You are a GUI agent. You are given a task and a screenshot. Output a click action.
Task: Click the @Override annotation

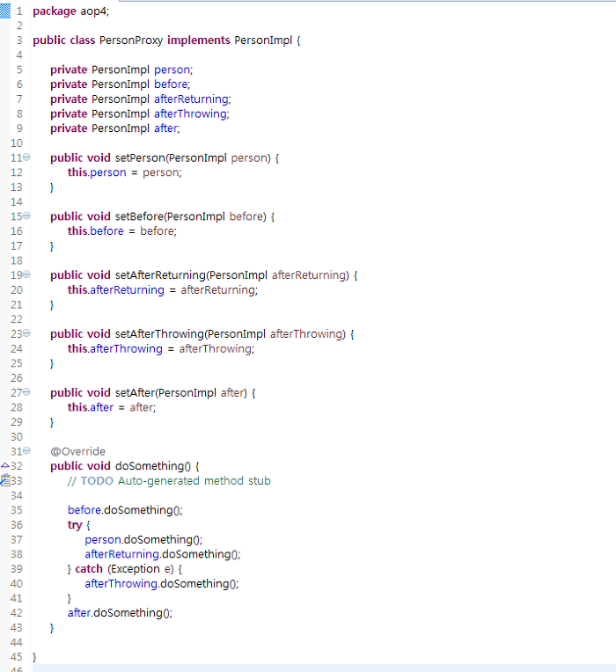77,451
